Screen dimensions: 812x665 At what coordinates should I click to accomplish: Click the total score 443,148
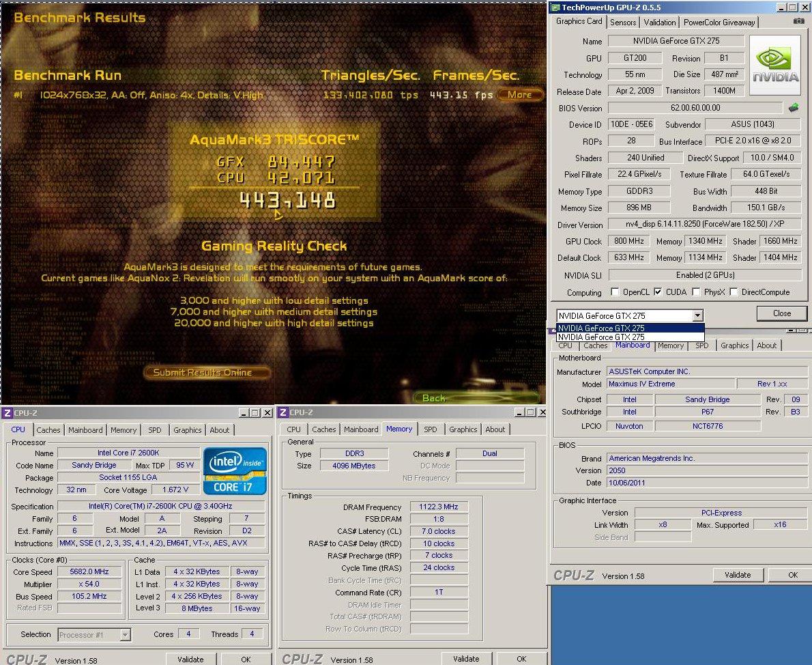click(287, 200)
